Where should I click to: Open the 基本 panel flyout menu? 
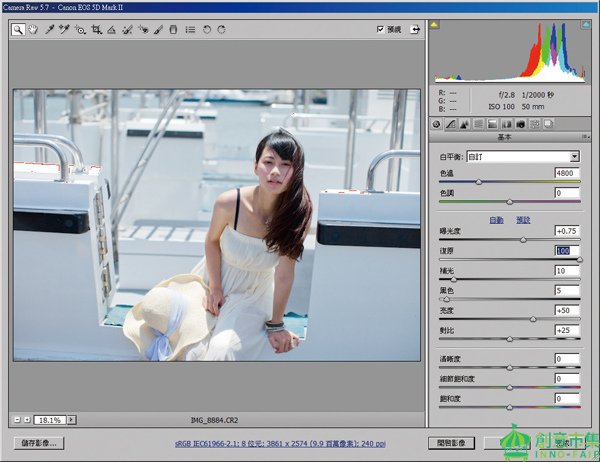point(585,137)
